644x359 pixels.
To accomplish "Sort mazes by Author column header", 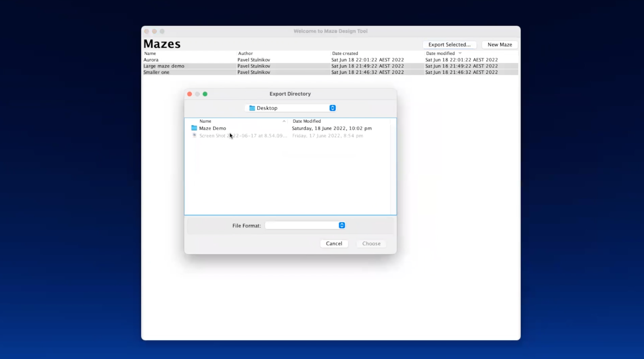I will [245, 53].
